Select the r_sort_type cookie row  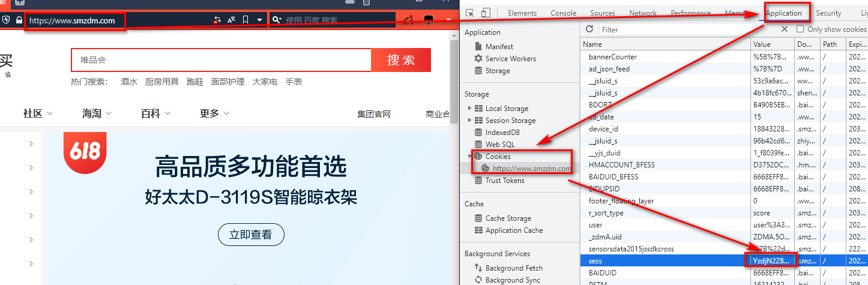tap(724, 213)
